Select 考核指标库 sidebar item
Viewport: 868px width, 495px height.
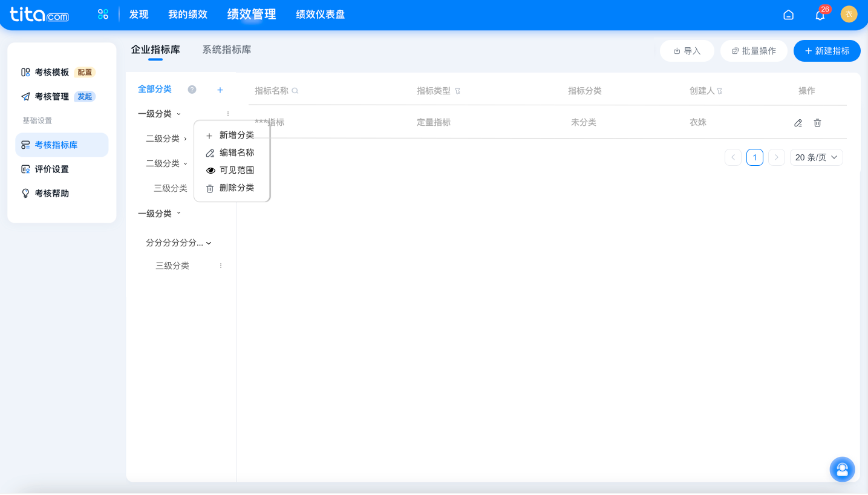pos(62,145)
